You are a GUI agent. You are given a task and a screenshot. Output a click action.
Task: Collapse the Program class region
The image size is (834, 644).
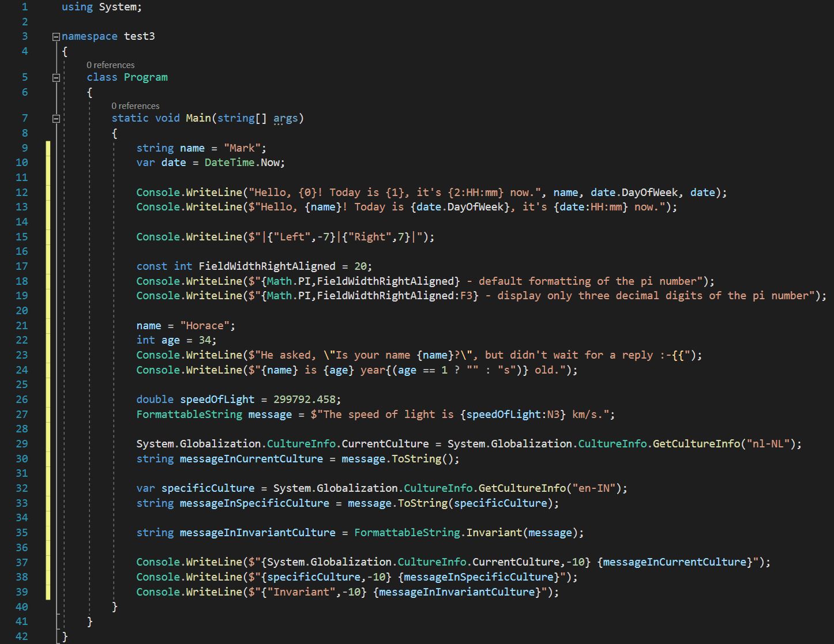coord(55,77)
